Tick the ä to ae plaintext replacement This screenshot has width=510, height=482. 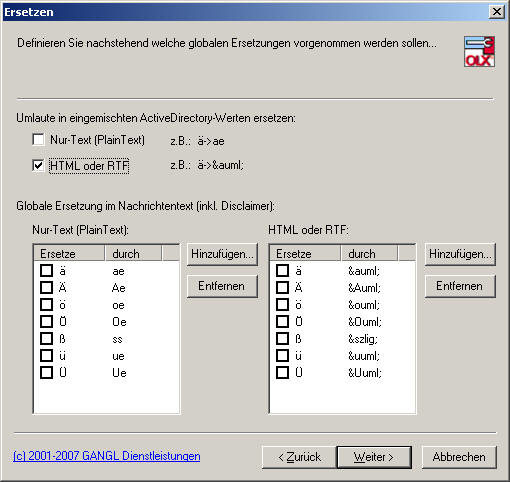tap(46, 270)
